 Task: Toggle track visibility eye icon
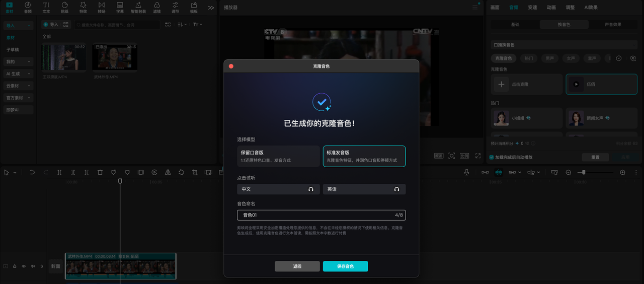[24, 266]
